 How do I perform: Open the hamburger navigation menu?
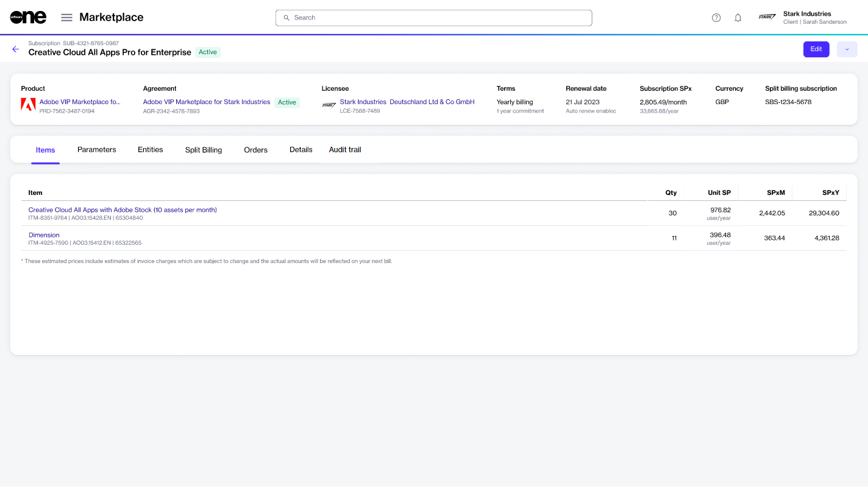point(66,18)
